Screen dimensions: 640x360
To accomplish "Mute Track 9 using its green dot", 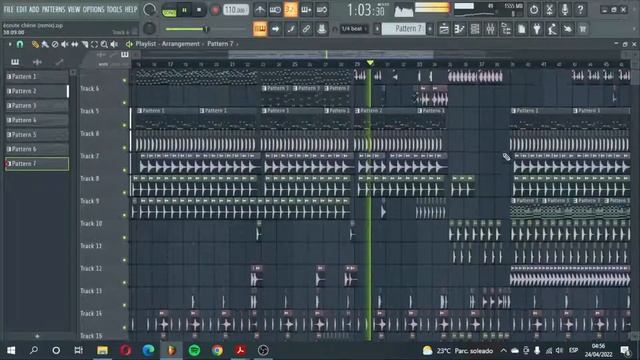I will (x=124, y=215).
